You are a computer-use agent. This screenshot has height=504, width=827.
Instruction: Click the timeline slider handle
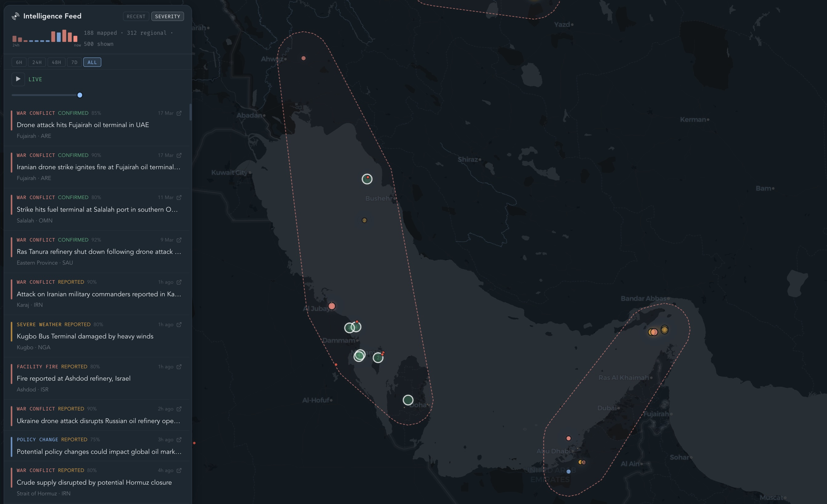(x=80, y=95)
